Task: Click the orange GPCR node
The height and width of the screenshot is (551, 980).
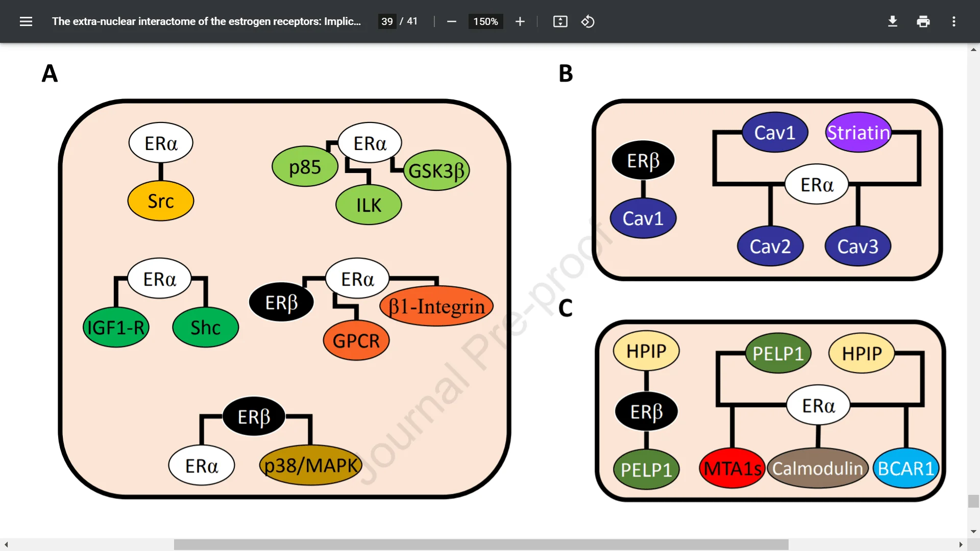Action: coord(356,340)
